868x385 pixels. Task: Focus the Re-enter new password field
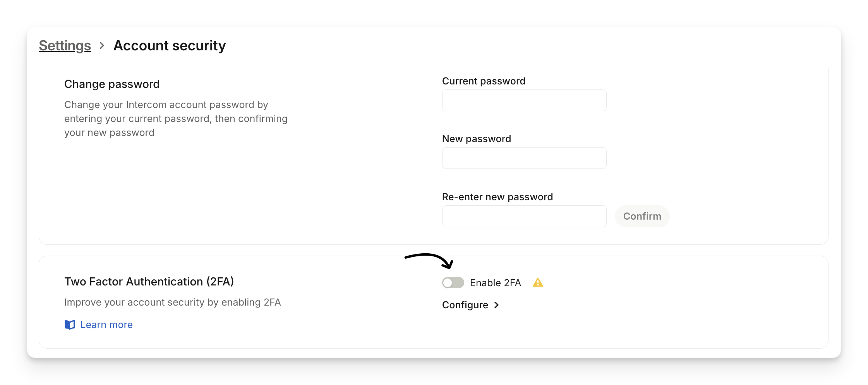[x=524, y=216]
